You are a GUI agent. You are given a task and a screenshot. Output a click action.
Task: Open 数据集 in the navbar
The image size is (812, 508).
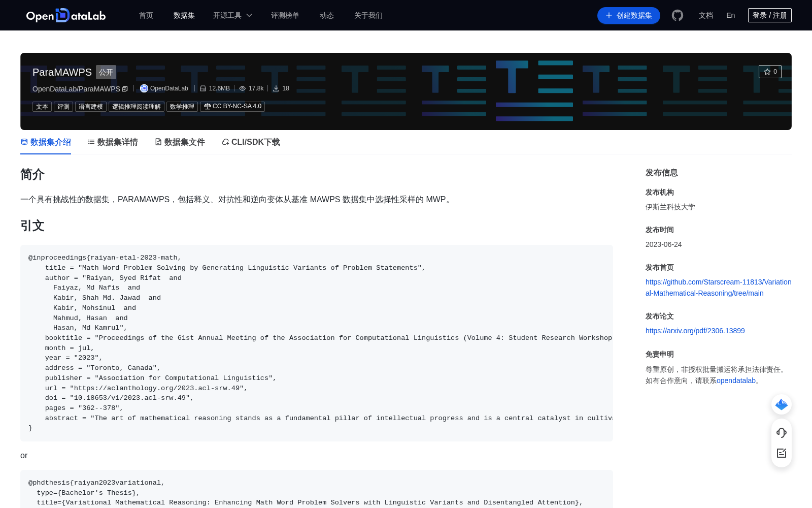click(x=184, y=15)
